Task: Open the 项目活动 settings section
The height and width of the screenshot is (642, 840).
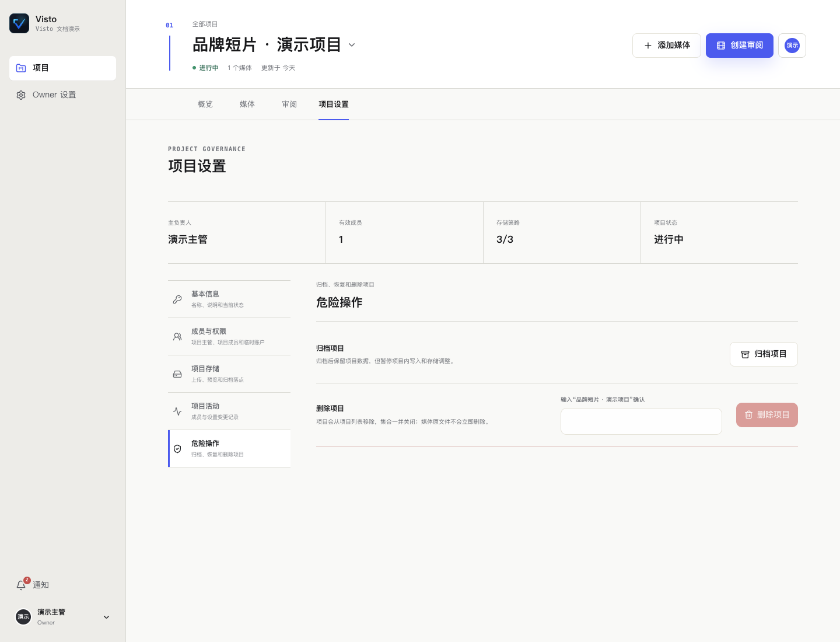Action: coord(229,411)
